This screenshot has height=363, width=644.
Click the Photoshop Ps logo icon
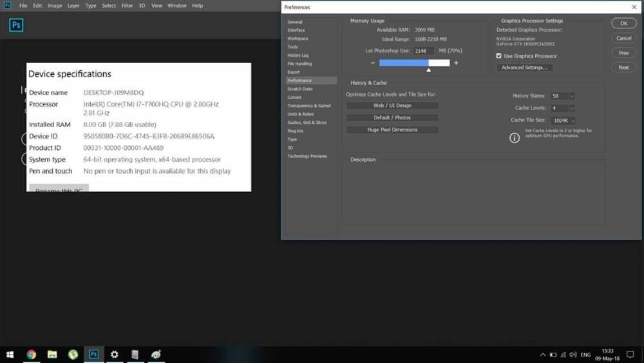pyautogui.click(x=16, y=25)
